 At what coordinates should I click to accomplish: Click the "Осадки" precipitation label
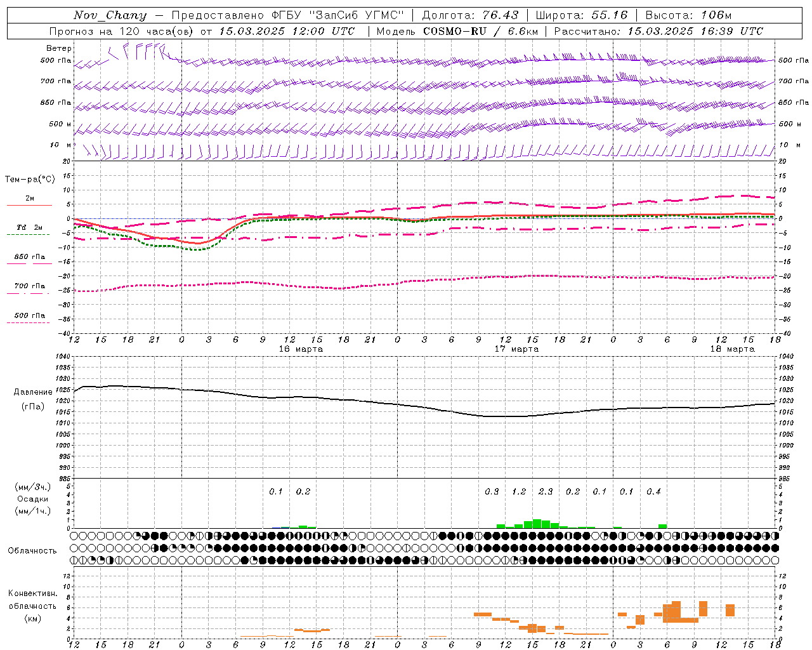(32, 499)
